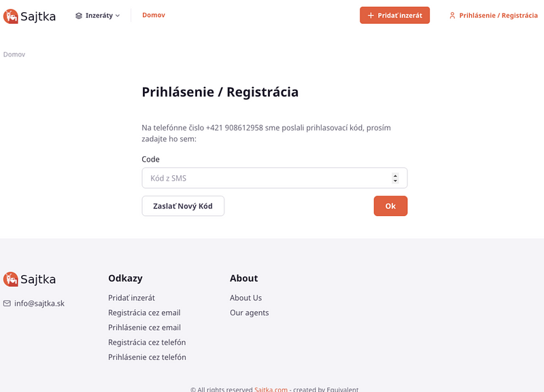
Task: Open footer link Pridať inzerát
Action: point(131,298)
